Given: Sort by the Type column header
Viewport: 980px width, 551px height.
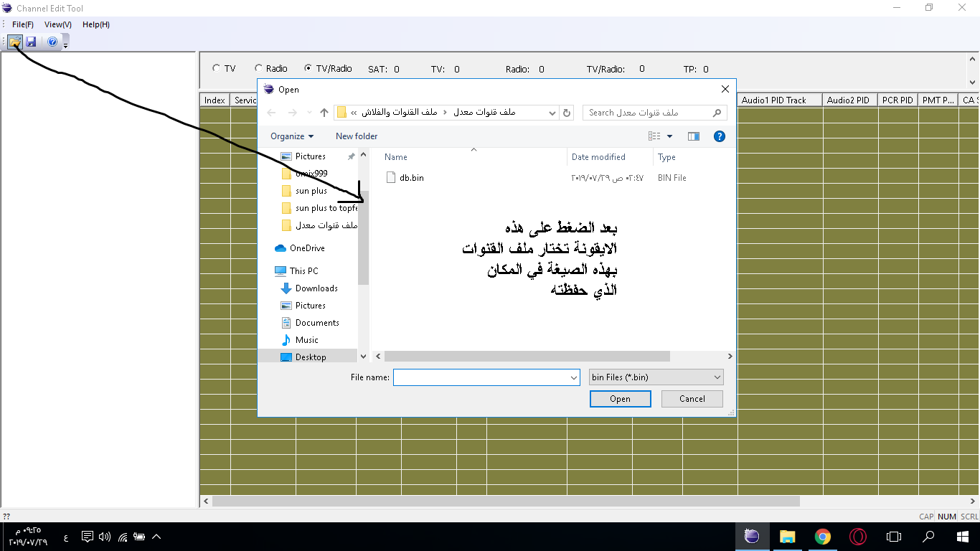Looking at the screenshot, I should 666,157.
